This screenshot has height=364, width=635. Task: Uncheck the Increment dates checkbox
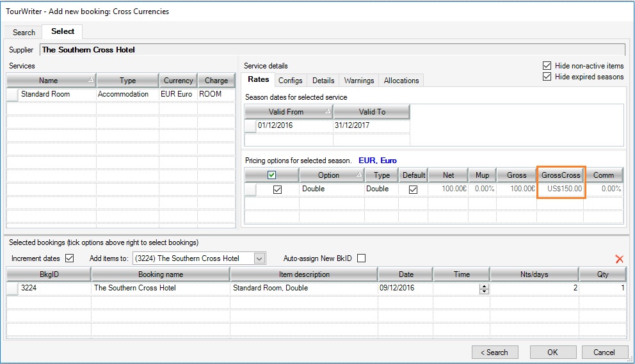(x=70, y=258)
